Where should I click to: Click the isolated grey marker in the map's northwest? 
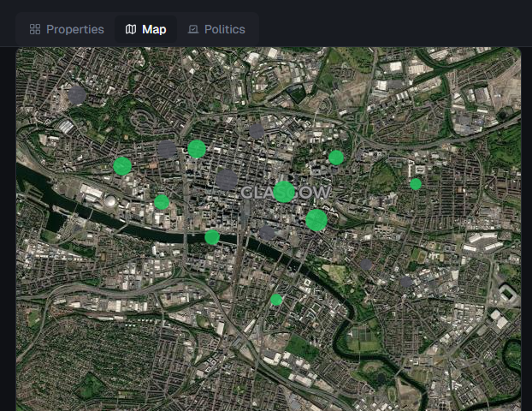click(77, 95)
